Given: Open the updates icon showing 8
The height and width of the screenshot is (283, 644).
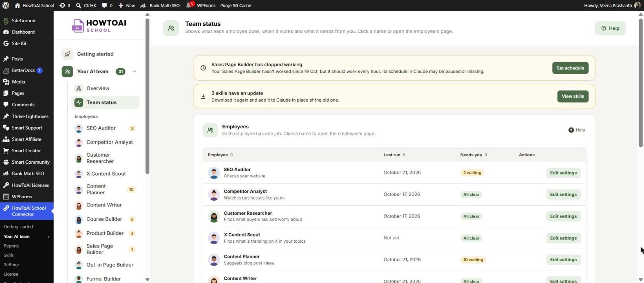Looking at the screenshot, I should point(65,5).
